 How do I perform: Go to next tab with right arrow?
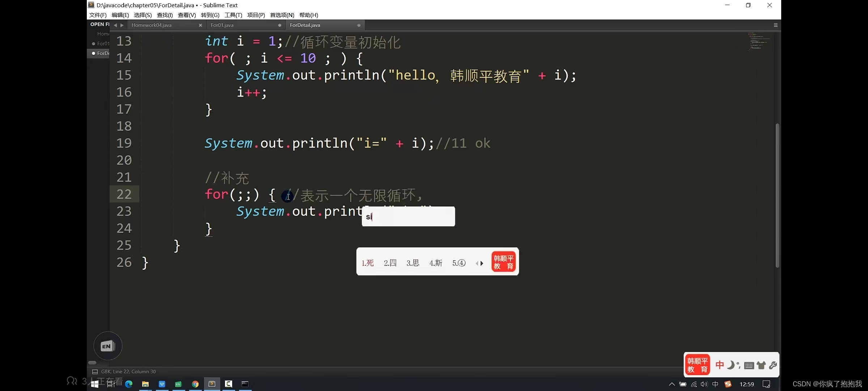(x=122, y=25)
